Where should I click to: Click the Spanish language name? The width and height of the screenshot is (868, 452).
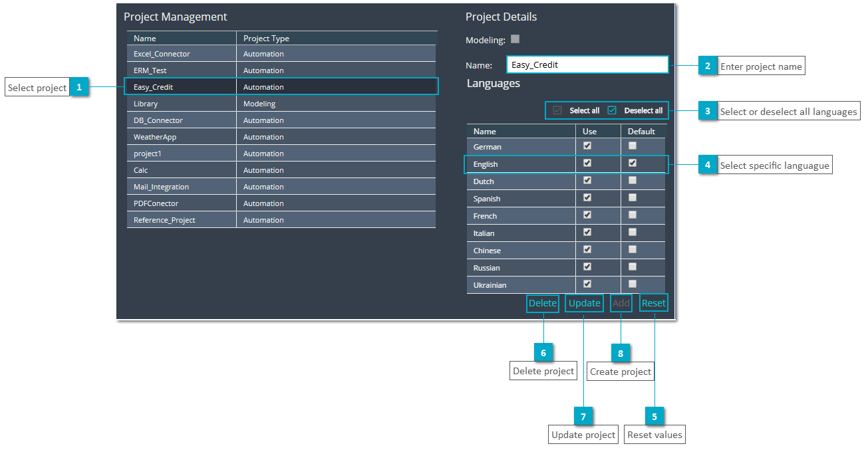point(487,199)
